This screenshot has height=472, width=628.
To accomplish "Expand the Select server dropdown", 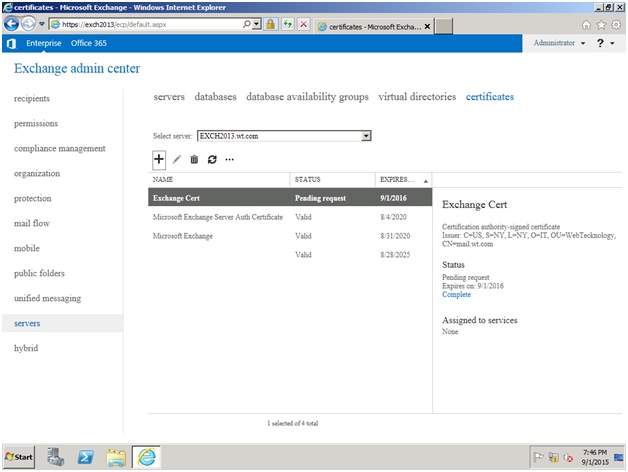I will (x=365, y=136).
